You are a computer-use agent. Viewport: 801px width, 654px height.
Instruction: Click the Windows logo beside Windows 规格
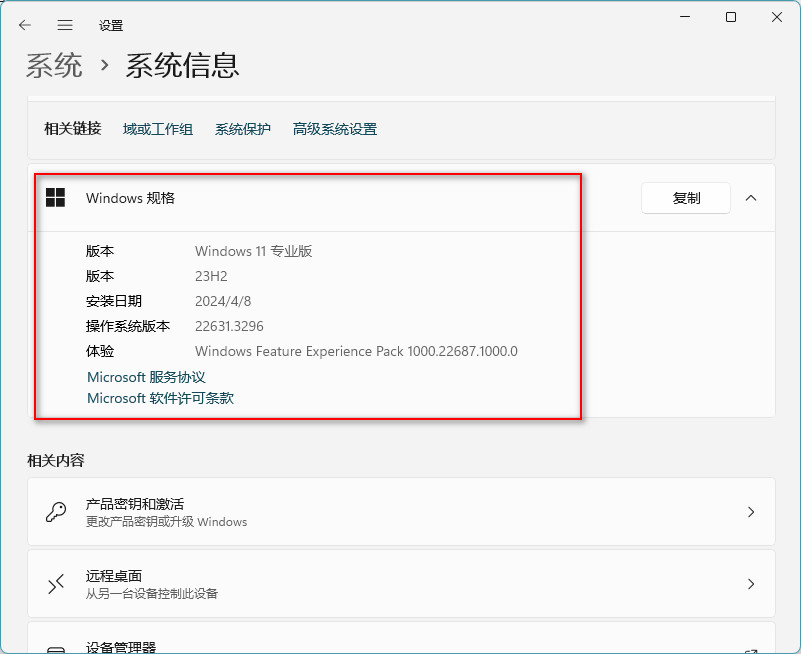pyautogui.click(x=56, y=198)
